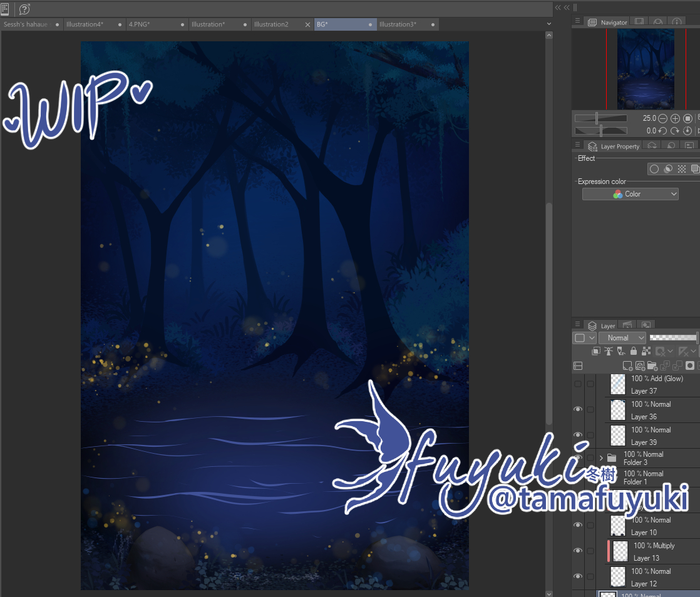Apply Tone effect in Layer Property
This screenshot has height=597, width=700.
pos(682,169)
